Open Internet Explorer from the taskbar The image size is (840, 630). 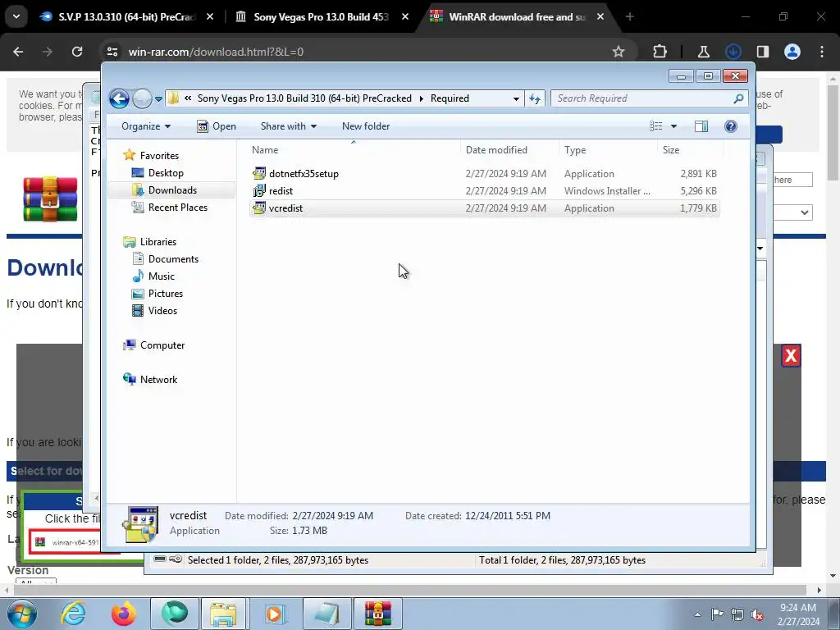point(73,614)
